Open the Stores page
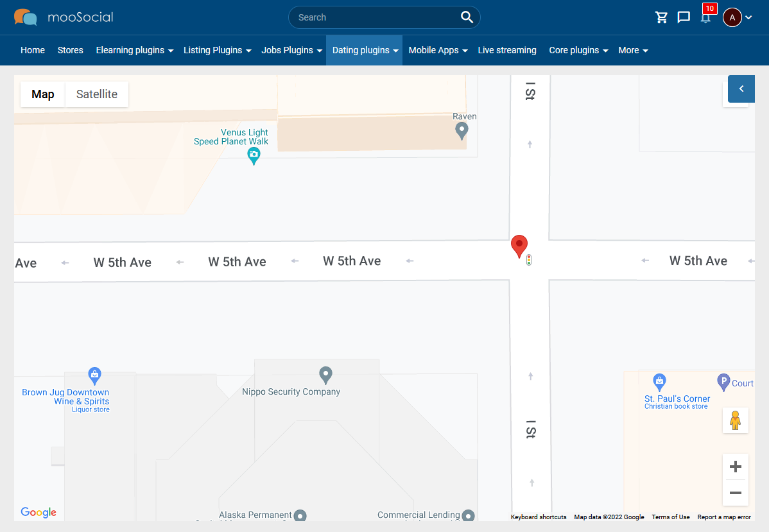The height and width of the screenshot is (532, 769). pos(70,50)
